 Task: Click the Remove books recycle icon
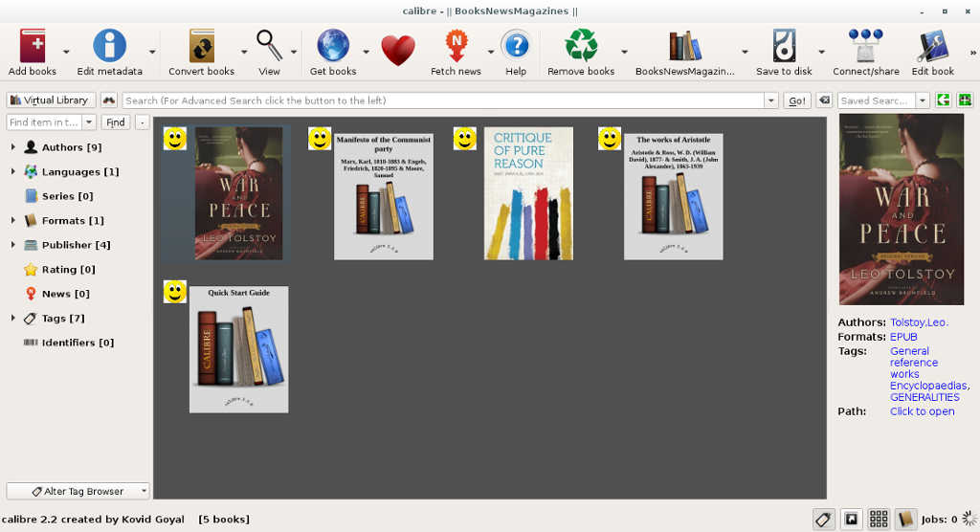[581, 47]
